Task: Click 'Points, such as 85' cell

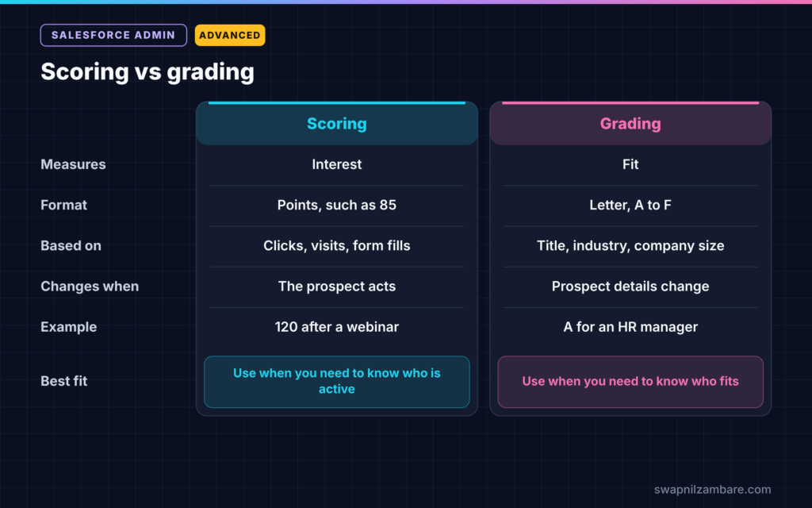Action: pyautogui.click(x=336, y=205)
